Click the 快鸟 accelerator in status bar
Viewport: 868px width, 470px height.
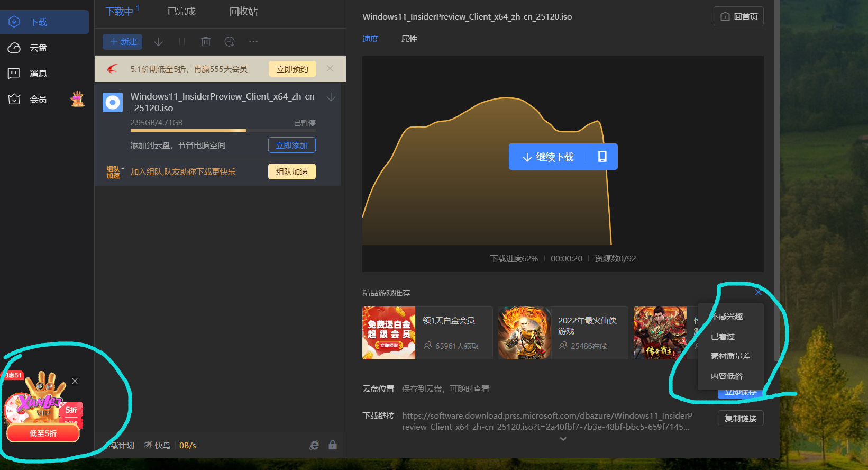[157, 446]
